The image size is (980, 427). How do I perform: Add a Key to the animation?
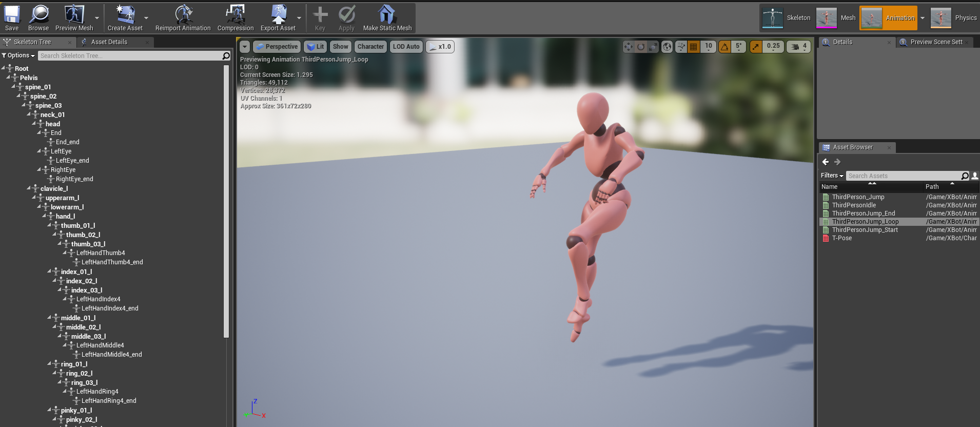click(x=320, y=18)
